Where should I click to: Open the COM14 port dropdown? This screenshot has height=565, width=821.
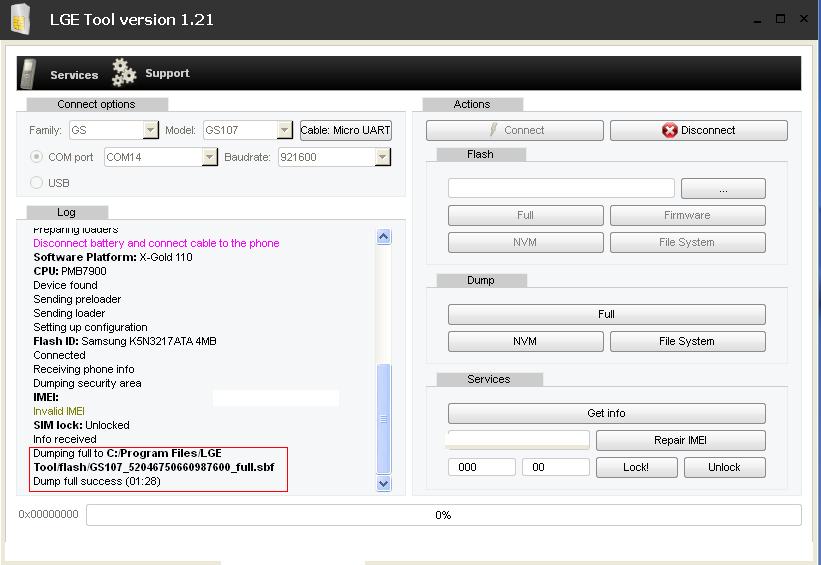point(209,157)
